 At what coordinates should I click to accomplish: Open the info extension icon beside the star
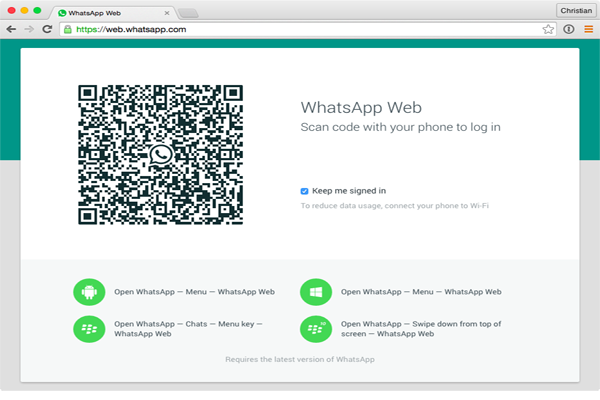[x=569, y=29]
